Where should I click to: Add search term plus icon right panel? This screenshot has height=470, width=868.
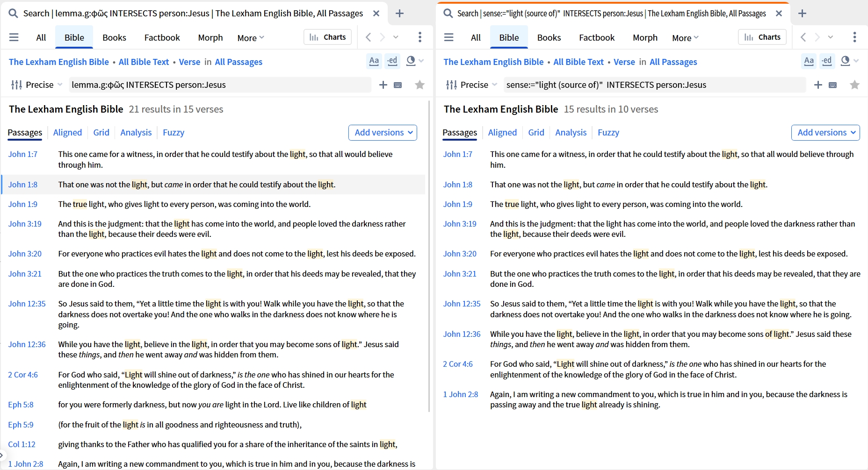click(x=818, y=85)
